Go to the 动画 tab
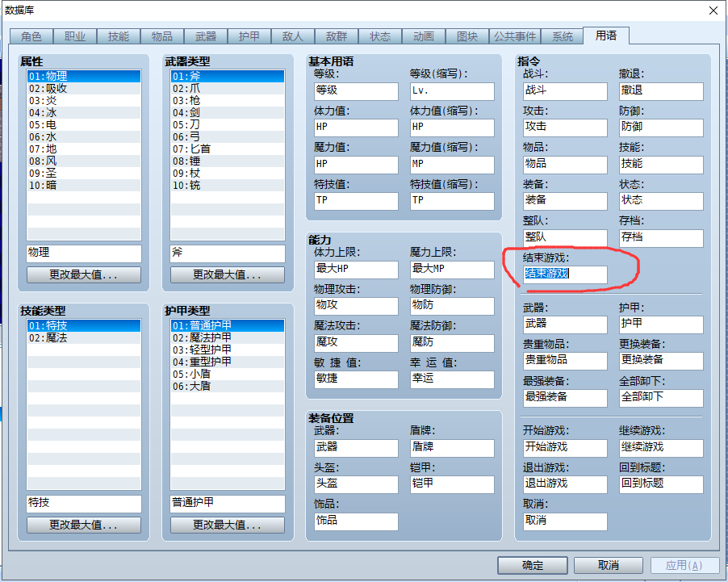Image resolution: width=728 pixels, height=582 pixels. (x=424, y=36)
